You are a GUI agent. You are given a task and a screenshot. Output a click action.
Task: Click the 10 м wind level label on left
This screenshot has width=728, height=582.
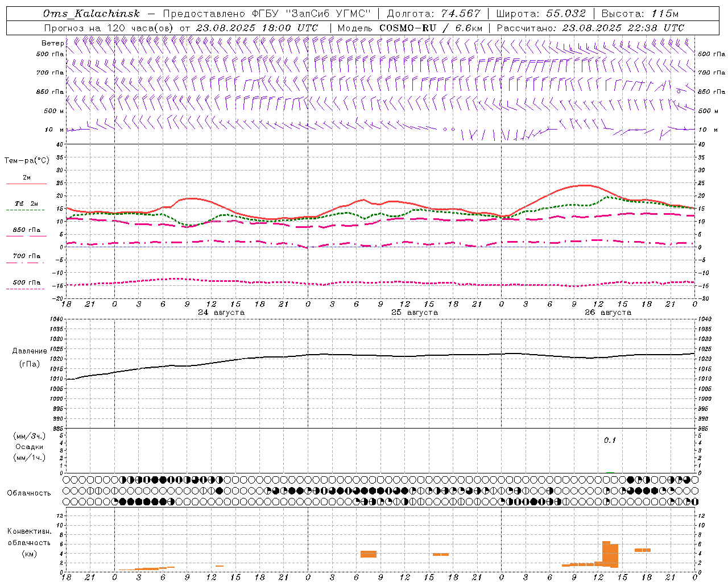click(54, 130)
